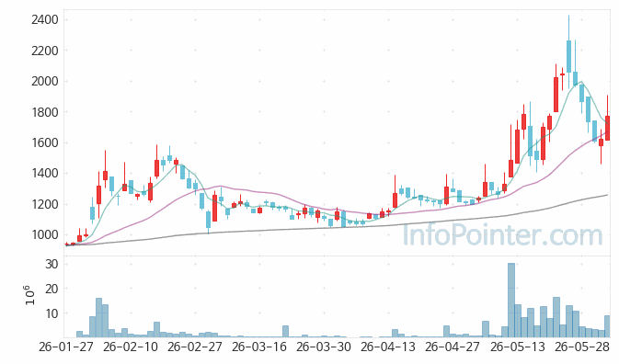
Task: Click the 1800 price axis label
Action: tap(45, 112)
